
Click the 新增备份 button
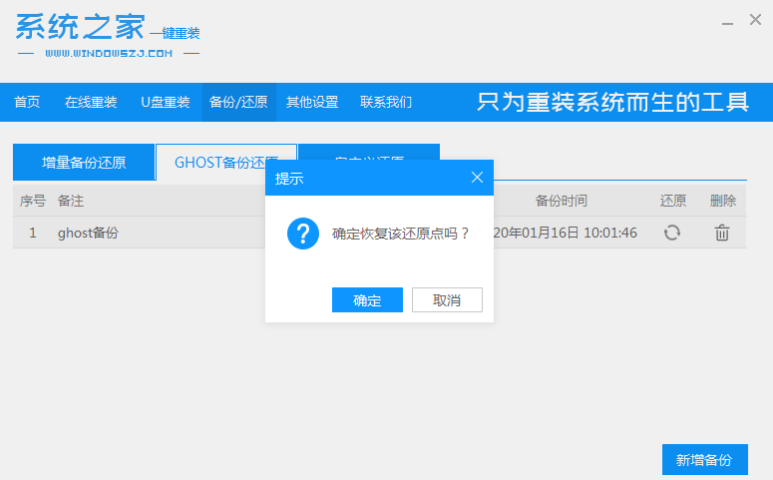coord(705,459)
